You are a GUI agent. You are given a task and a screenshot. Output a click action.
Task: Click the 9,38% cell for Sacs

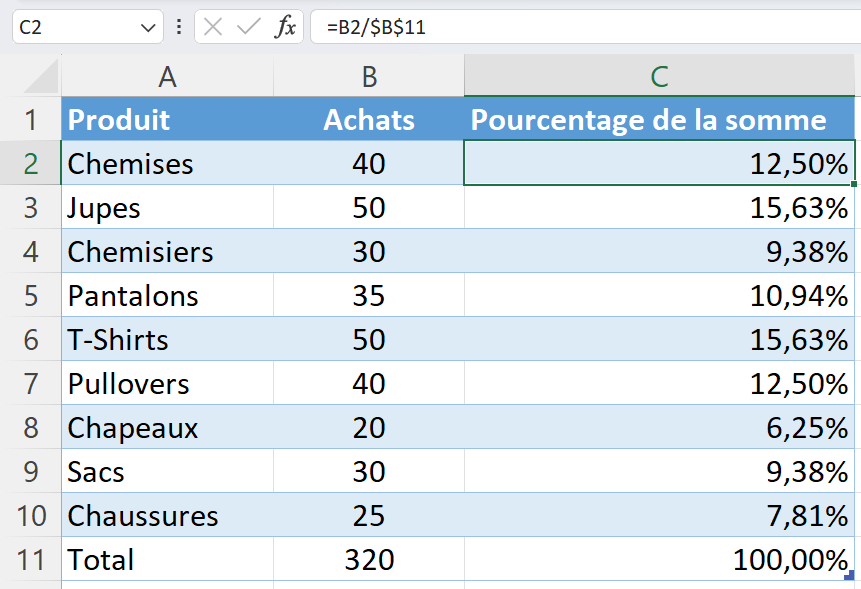click(659, 470)
